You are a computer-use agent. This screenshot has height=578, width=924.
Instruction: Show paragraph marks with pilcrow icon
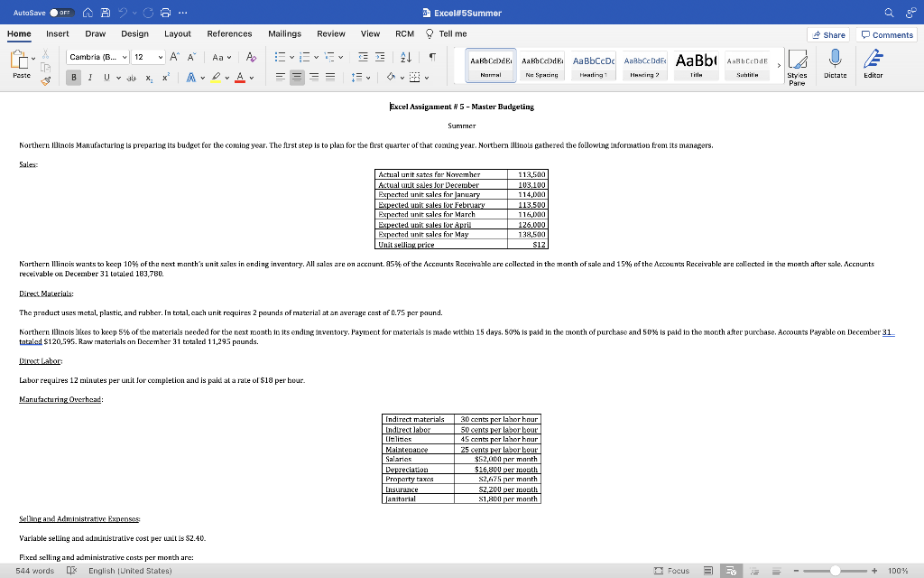[x=433, y=57]
